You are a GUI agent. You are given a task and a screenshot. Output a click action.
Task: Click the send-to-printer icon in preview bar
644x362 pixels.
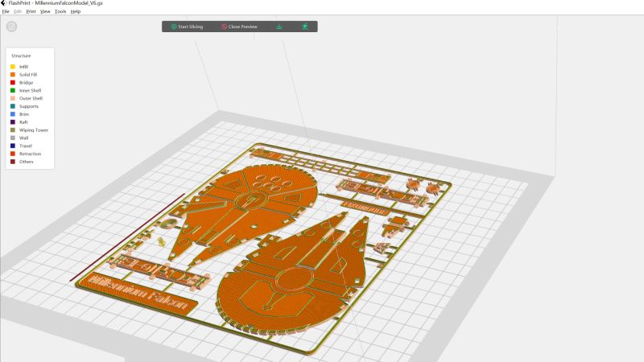tap(305, 27)
